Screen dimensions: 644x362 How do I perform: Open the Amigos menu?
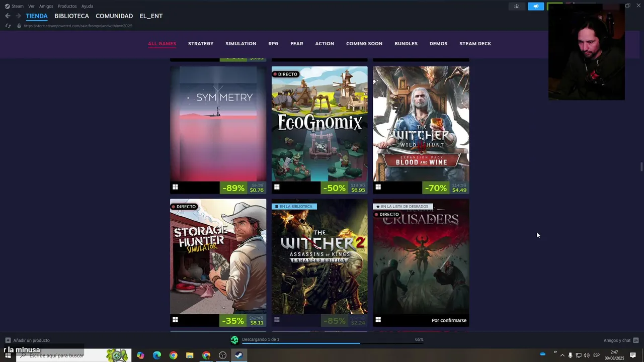(x=46, y=6)
